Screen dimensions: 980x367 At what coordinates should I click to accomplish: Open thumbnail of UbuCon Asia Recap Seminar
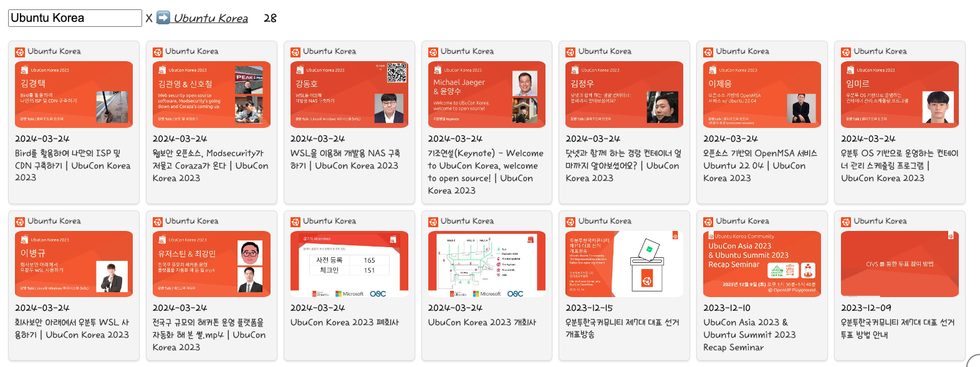click(x=762, y=264)
